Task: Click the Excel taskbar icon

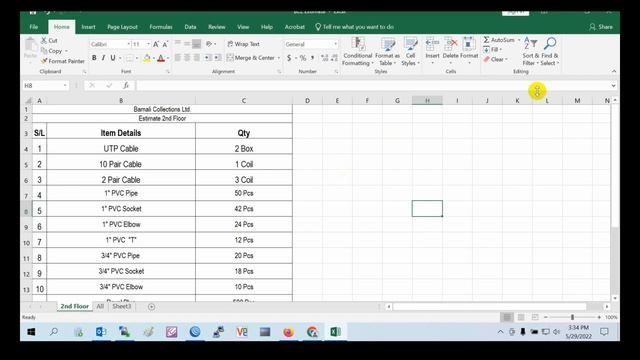Action: coord(335,332)
